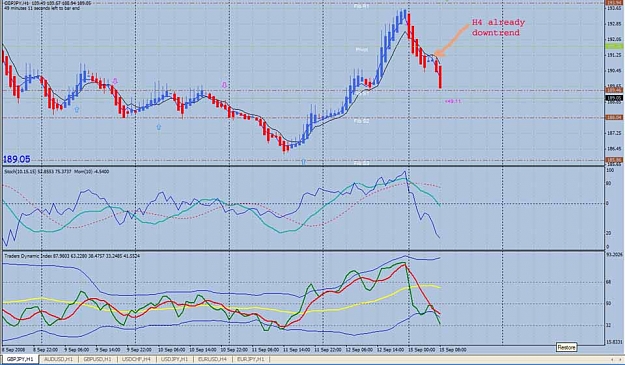Select the magenta down-arrow signal near 10 Sep 22:00

(224, 84)
